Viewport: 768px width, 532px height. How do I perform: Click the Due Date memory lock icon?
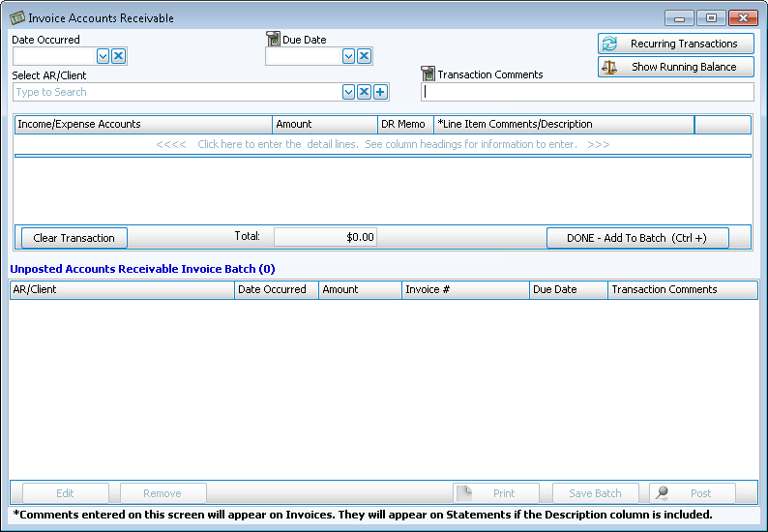coord(273,40)
